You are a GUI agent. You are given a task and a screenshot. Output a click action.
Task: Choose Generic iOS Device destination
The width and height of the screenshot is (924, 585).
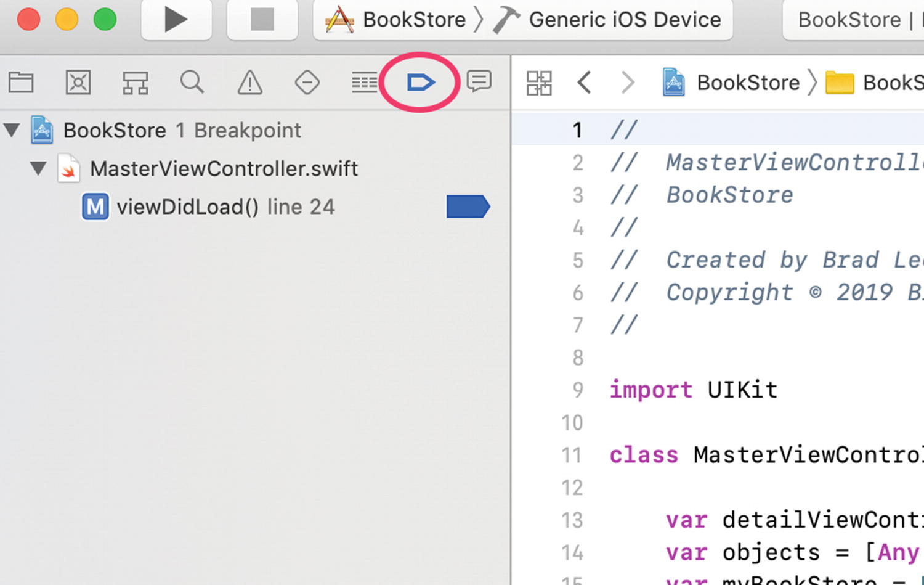[x=607, y=20]
